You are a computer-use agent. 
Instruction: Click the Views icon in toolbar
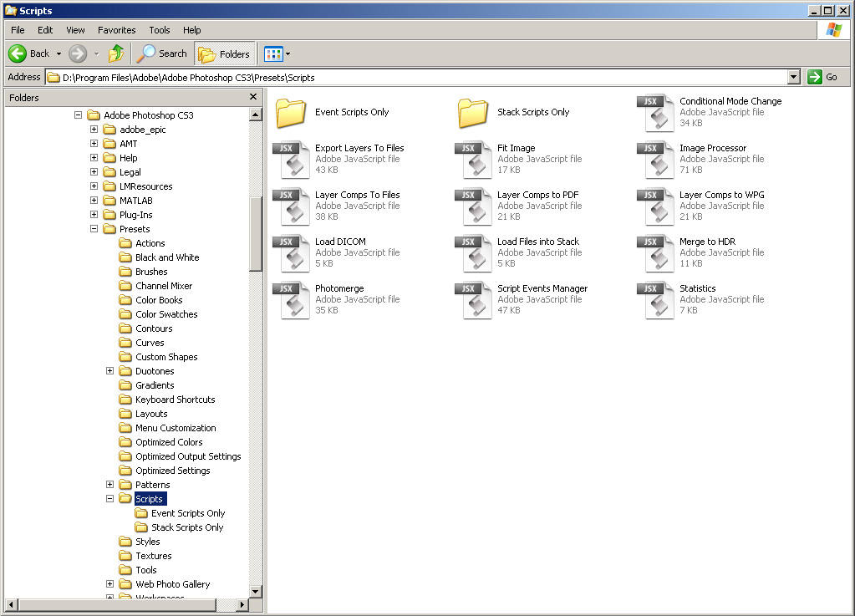click(273, 54)
